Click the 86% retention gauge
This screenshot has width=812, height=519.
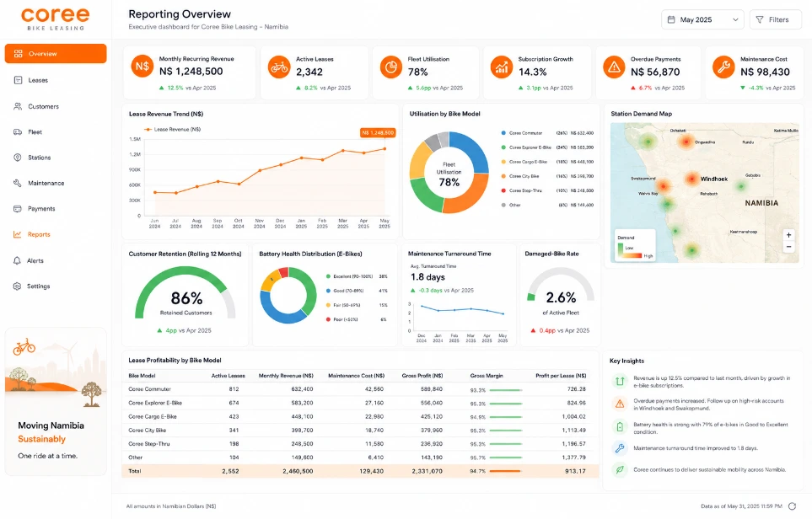click(186, 293)
